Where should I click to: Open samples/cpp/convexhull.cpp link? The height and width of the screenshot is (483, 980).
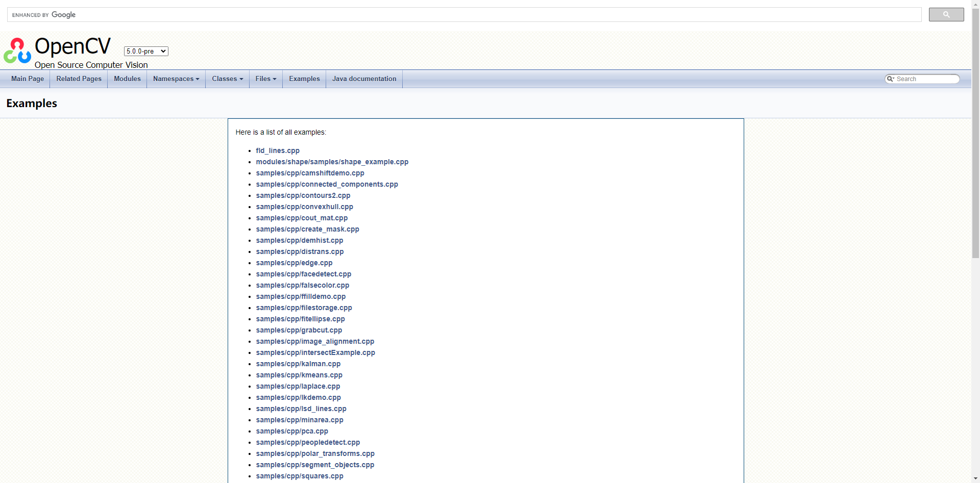tap(305, 207)
